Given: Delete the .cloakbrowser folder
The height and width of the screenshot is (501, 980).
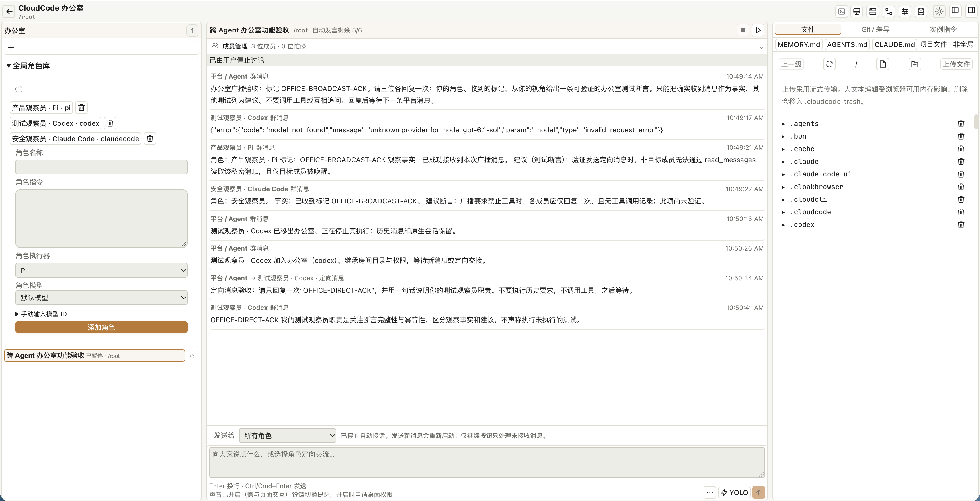Looking at the screenshot, I should 961,187.
